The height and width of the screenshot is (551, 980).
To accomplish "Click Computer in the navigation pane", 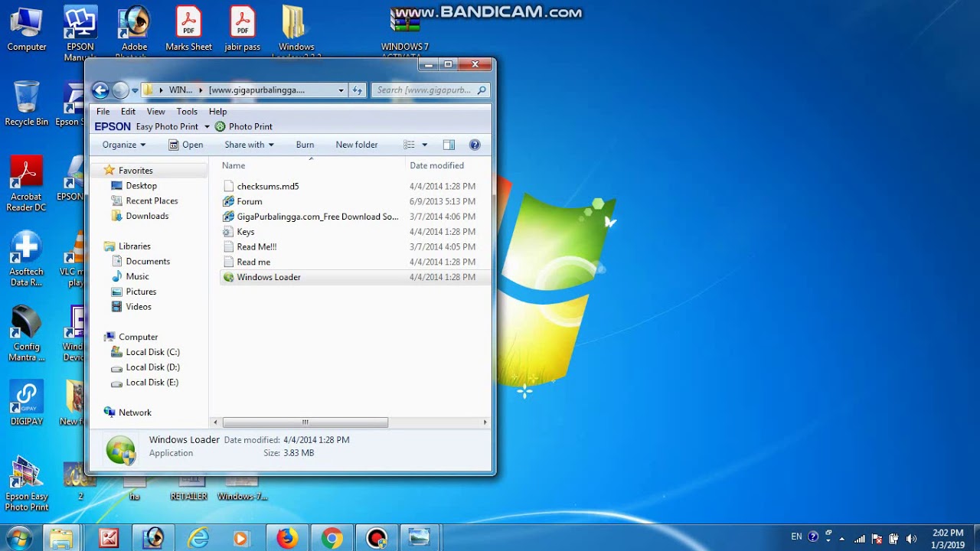I will (x=138, y=337).
